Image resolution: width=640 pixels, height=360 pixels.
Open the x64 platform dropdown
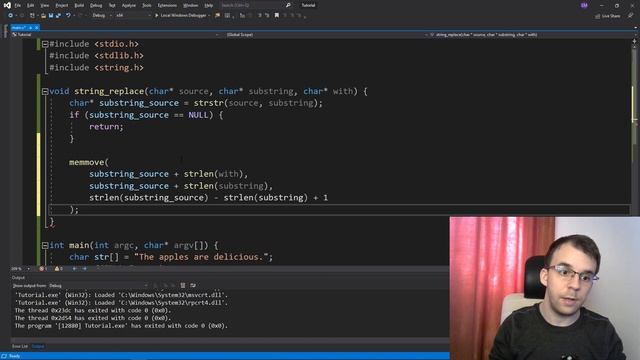[133, 16]
